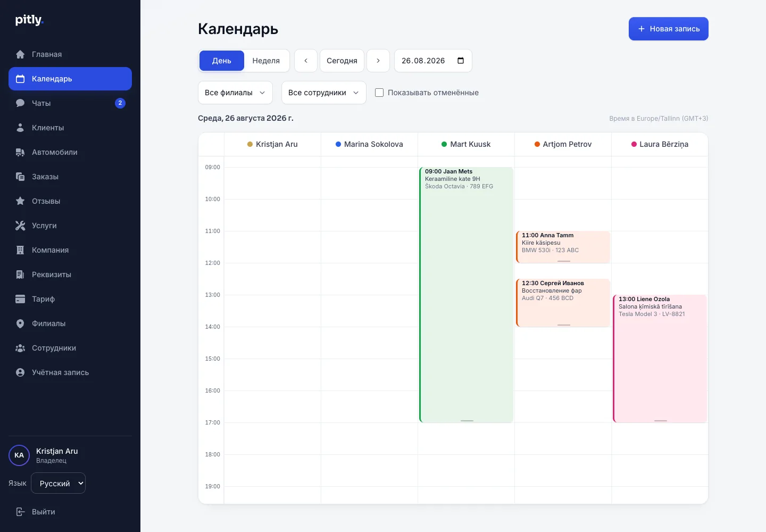Go to Чаты section
The height and width of the screenshot is (532, 766).
pos(70,103)
